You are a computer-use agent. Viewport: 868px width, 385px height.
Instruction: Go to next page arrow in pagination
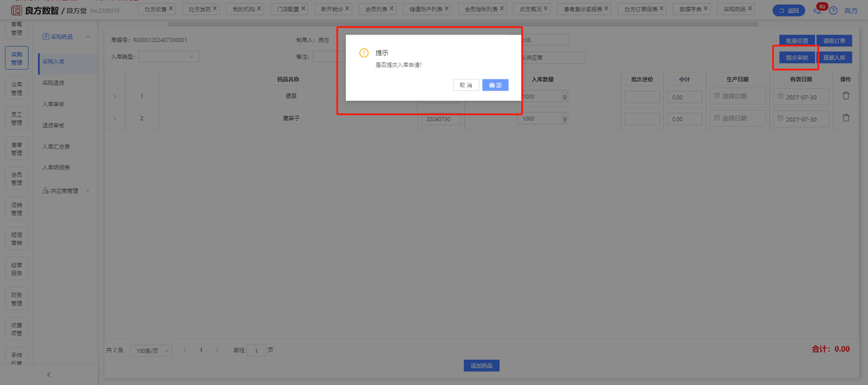pyautogui.click(x=217, y=350)
